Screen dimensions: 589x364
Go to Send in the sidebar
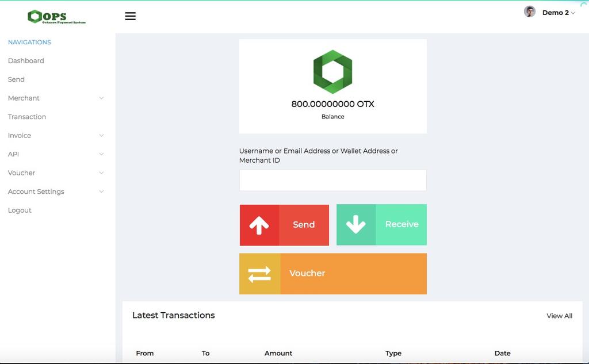click(16, 79)
